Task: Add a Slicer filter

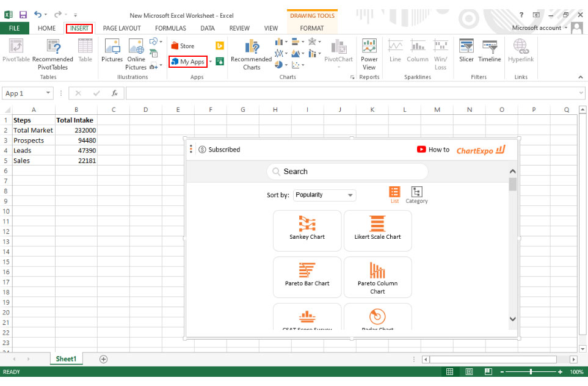Action: (x=466, y=51)
